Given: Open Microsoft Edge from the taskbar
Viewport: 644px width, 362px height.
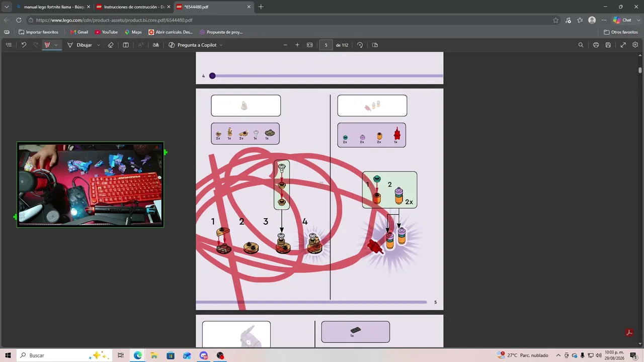Looking at the screenshot, I should click(x=137, y=355).
